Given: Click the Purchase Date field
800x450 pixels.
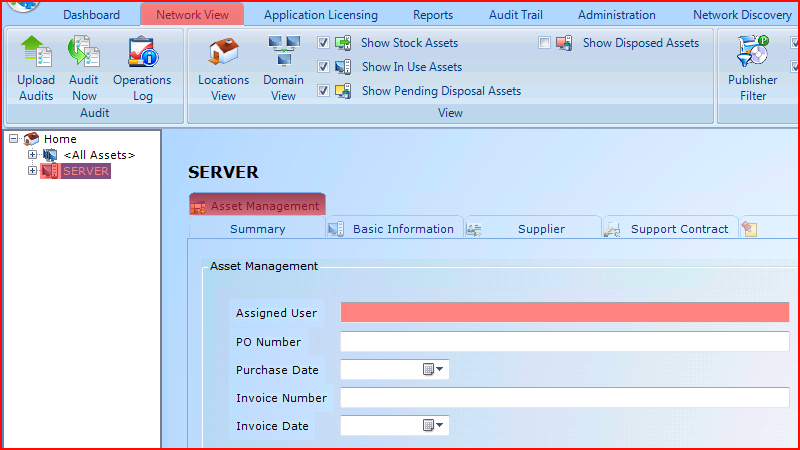Looking at the screenshot, I should 394,369.
